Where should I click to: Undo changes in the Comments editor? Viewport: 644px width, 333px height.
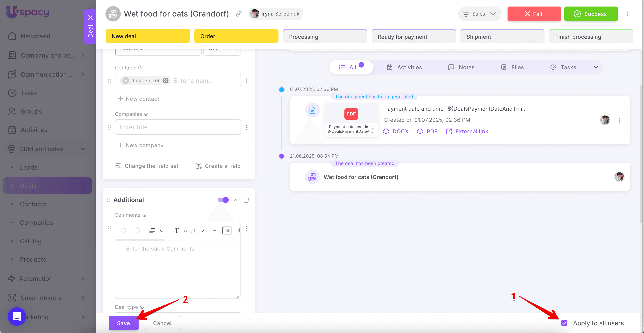[x=123, y=230]
